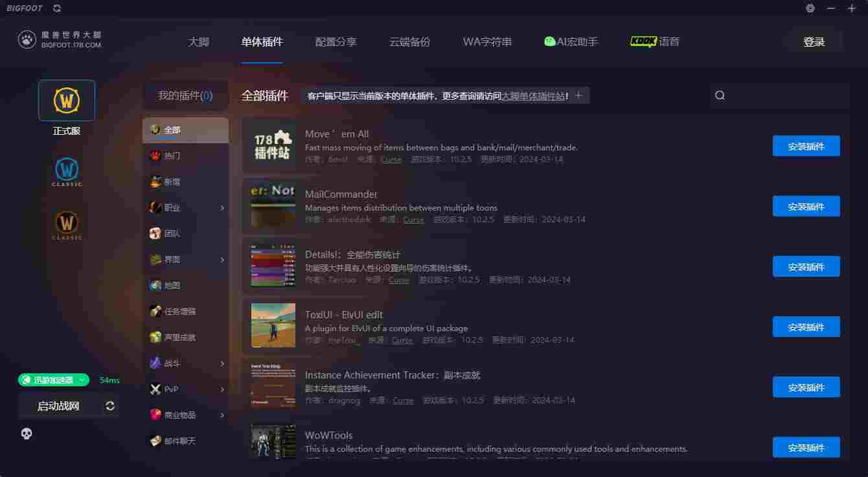Select the 正式服 retail WoW icon
This screenshot has height=477, width=868.
point(67,100)
